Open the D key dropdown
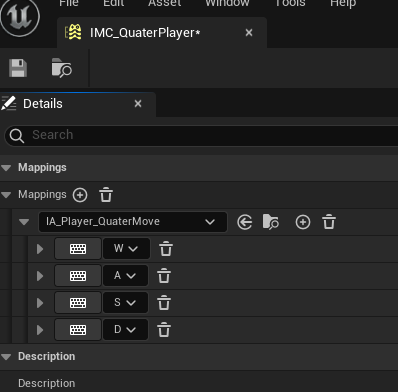Screen dimensions: 398x392 click(125, 330)
